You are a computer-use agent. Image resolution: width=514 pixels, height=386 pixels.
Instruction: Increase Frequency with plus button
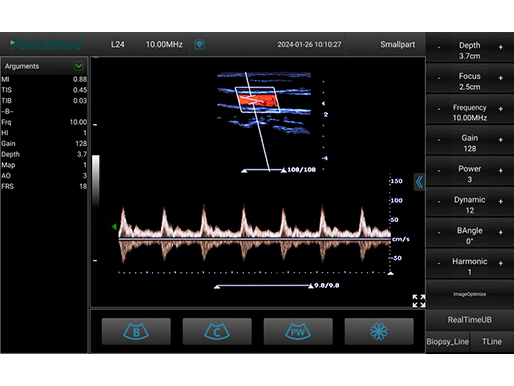[501, 109]
